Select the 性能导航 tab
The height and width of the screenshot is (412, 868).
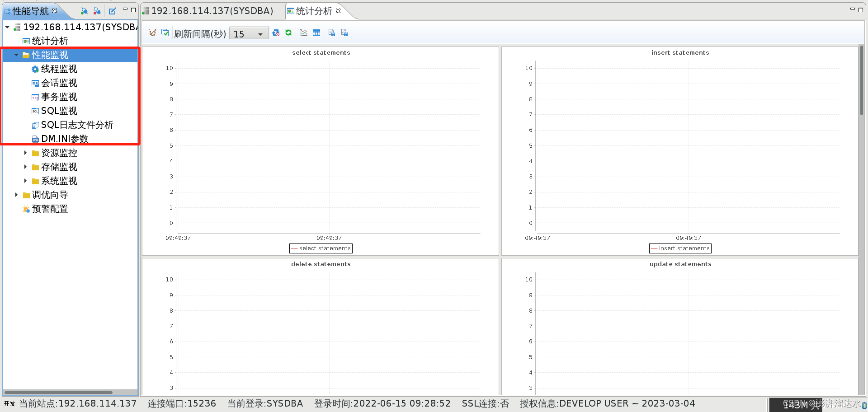(30, 11)
